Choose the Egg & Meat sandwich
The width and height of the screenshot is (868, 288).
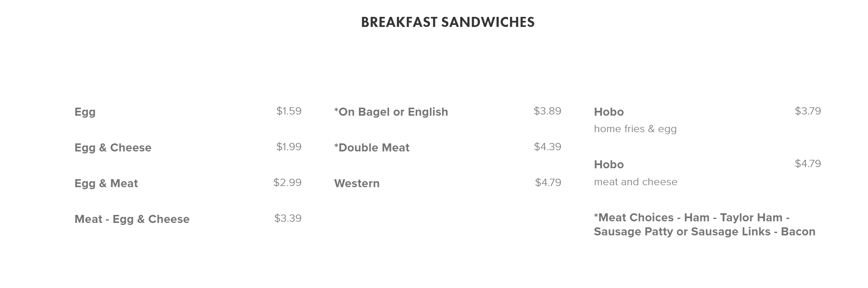click(x=106, y=184)
